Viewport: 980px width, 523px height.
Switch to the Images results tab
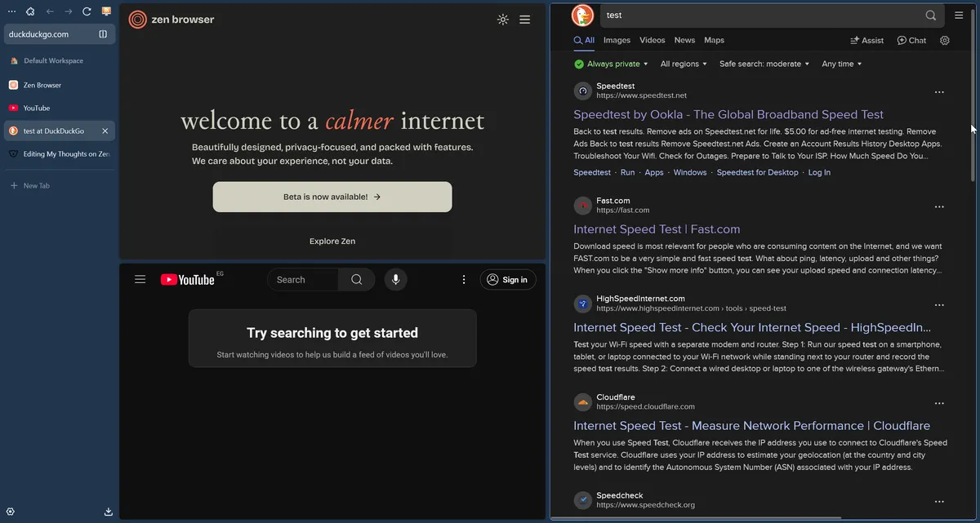click(617, 40)
